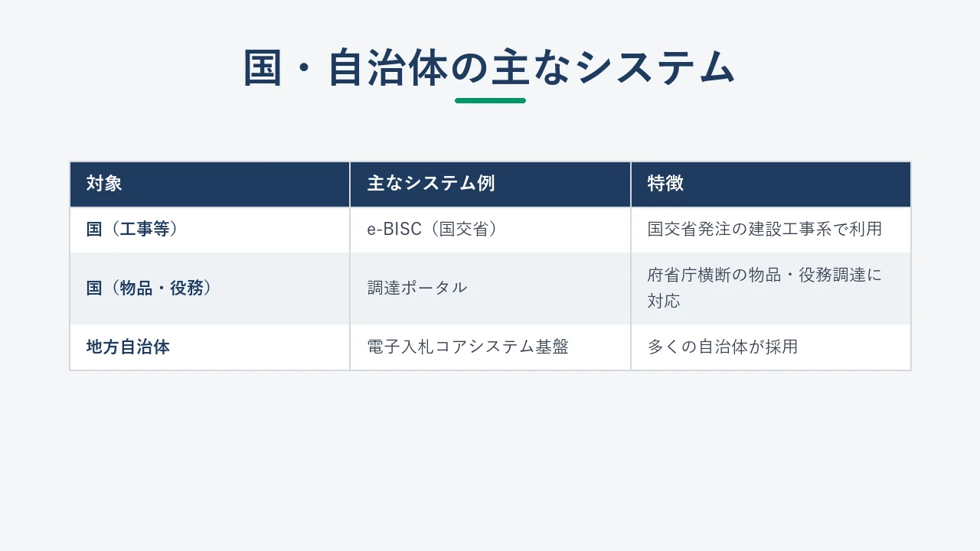Click the 電子入札コアシステム基盤 cell

490,347
